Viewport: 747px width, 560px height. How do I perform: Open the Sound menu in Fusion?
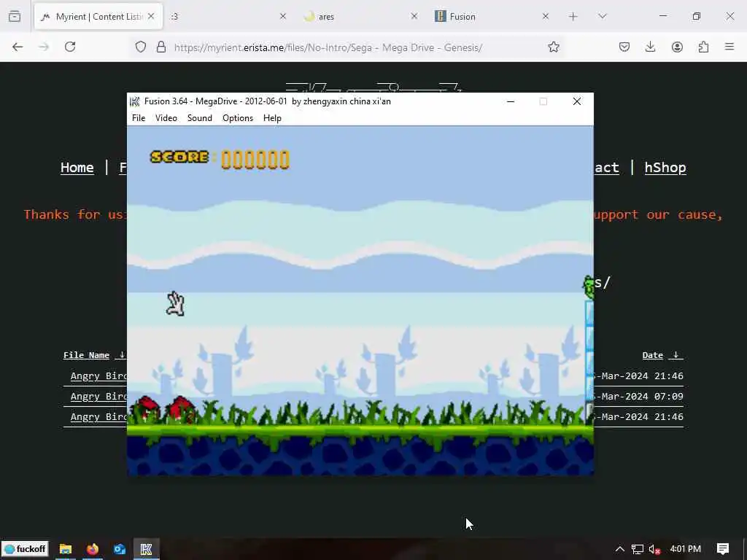point(200,118)
